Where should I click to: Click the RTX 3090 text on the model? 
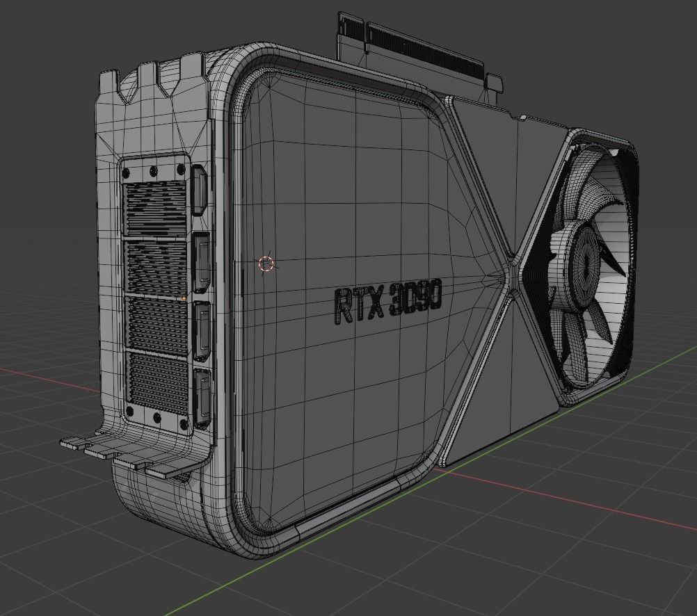[x=388, y=302]
